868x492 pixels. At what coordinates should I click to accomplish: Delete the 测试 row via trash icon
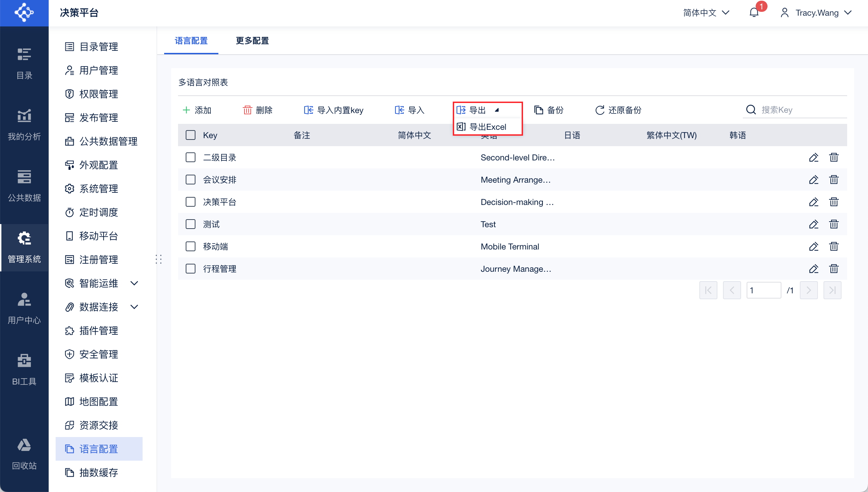point(834,224)
